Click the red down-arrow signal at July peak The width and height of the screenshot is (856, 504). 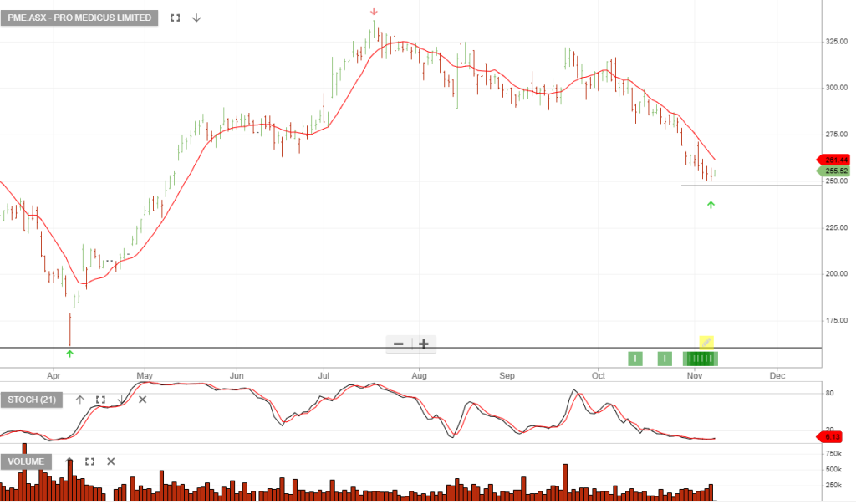(374, 12)
